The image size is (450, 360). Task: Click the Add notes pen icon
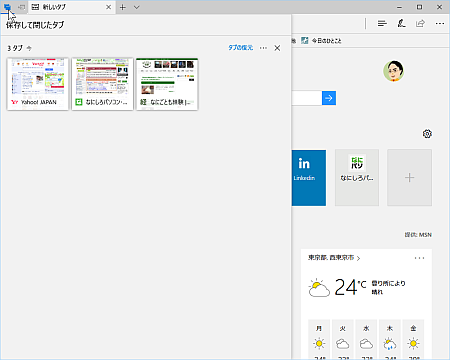tap(401, 23)
